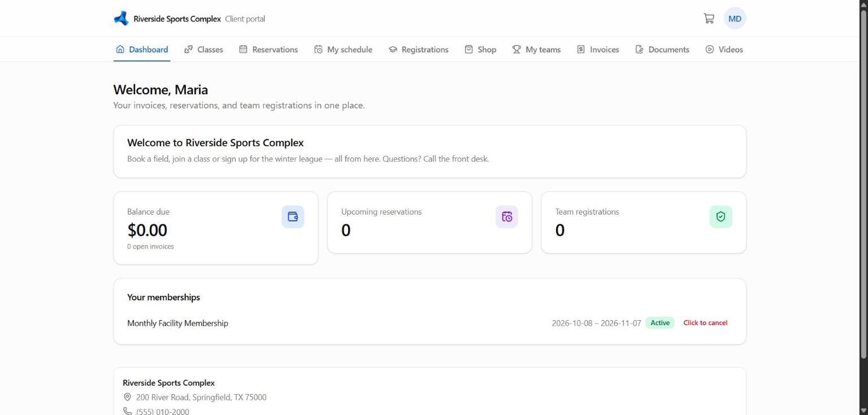The width and height of the screenshot is (868, 415).
Task: Open the Classes tab
Action: coord(203,50)
